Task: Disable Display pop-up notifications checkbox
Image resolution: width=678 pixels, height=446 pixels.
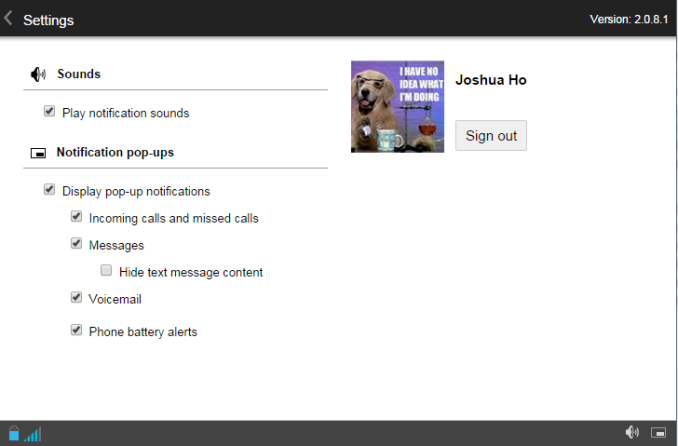Action: pos(49,189)
